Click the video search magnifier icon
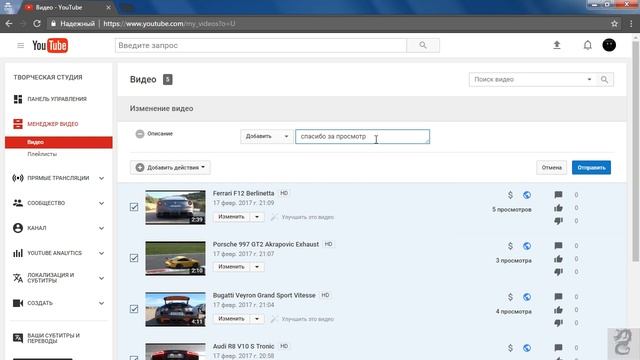640x360 pixels. tap(604, 80)
